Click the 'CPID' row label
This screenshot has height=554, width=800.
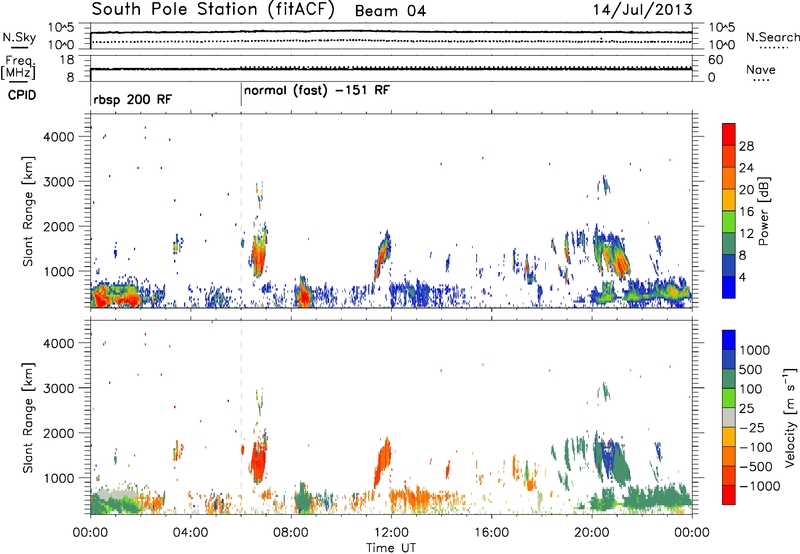click(22, 95)
